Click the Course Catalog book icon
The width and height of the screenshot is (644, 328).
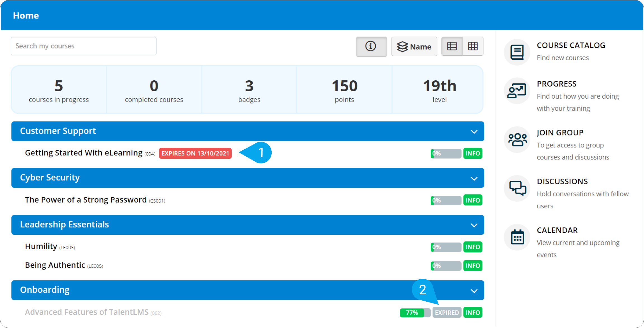(517, 52)
